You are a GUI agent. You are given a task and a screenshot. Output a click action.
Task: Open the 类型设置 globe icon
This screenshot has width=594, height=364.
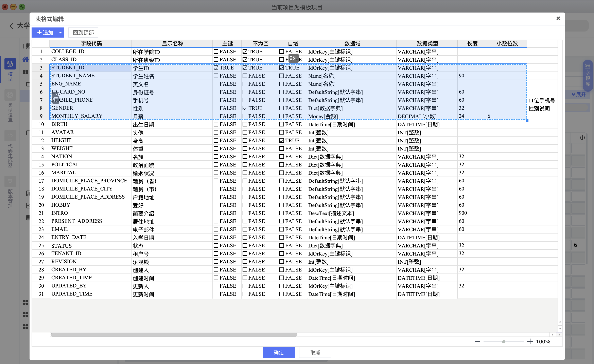pos(10,95)
